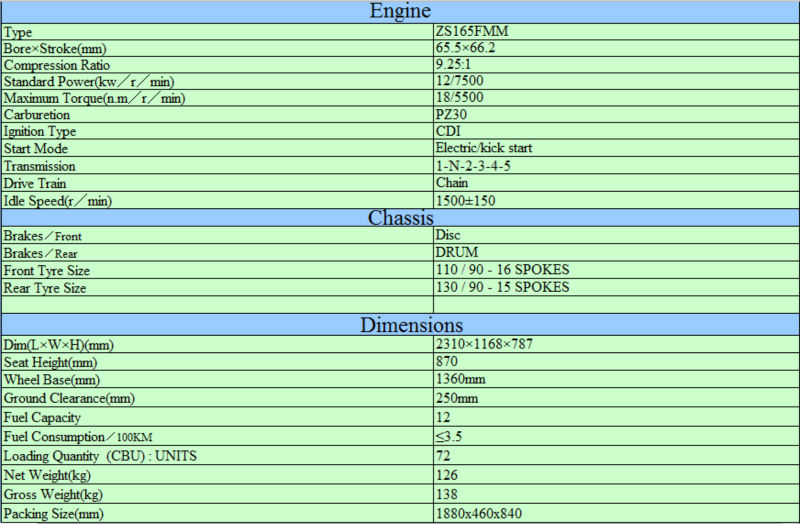
Task: Select the Start Mode label
Action: [x=36, y=148]
